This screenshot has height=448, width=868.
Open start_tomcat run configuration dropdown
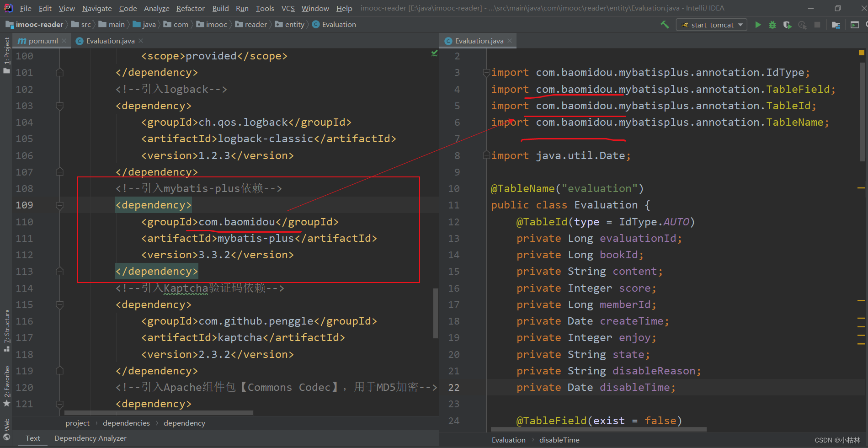tap(712, 25)
